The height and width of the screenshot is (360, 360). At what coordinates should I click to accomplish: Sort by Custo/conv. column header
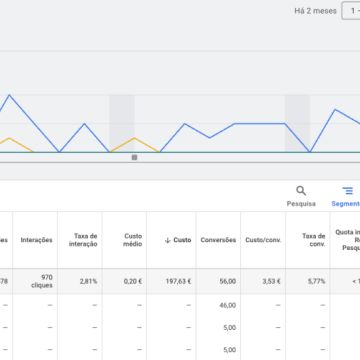click(263, 240)
